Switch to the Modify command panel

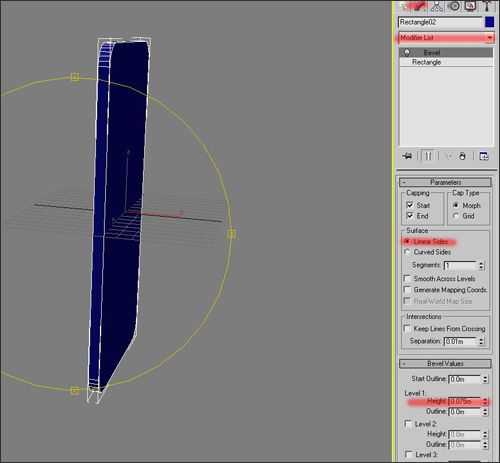[x=421, y=6]
